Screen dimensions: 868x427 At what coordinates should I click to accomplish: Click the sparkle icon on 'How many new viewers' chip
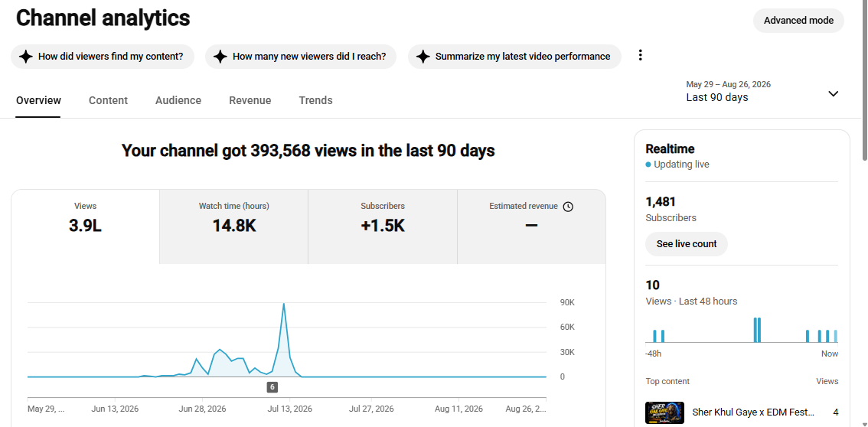[220, 57]
